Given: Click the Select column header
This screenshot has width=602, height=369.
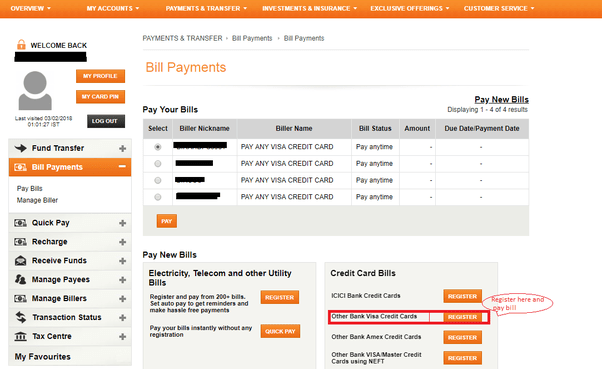Looking at the screenshot, I should coord(158,129).
